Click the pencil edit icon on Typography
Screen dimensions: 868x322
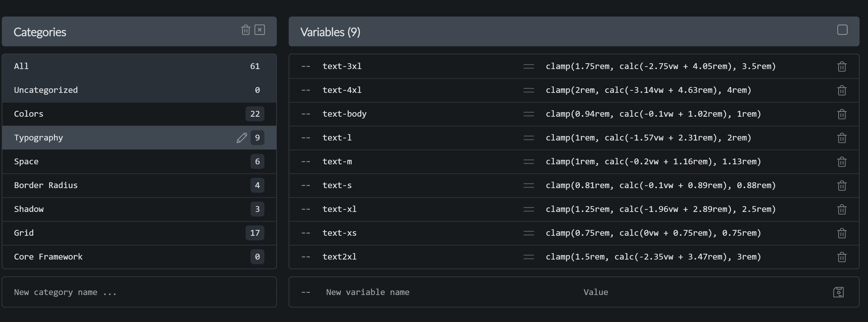click(242, 138)
